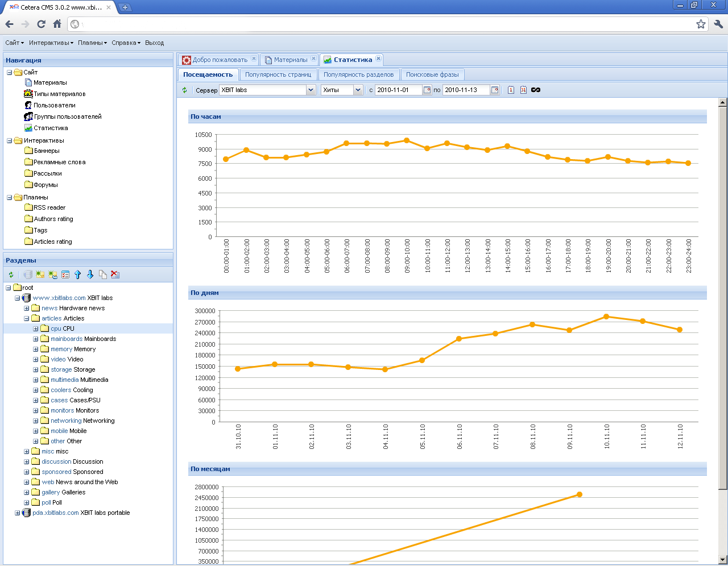Viewport: 728px width, 566px height.
Task: Close the Добро пожаловать tab
Action: click(x=254, y=59)
